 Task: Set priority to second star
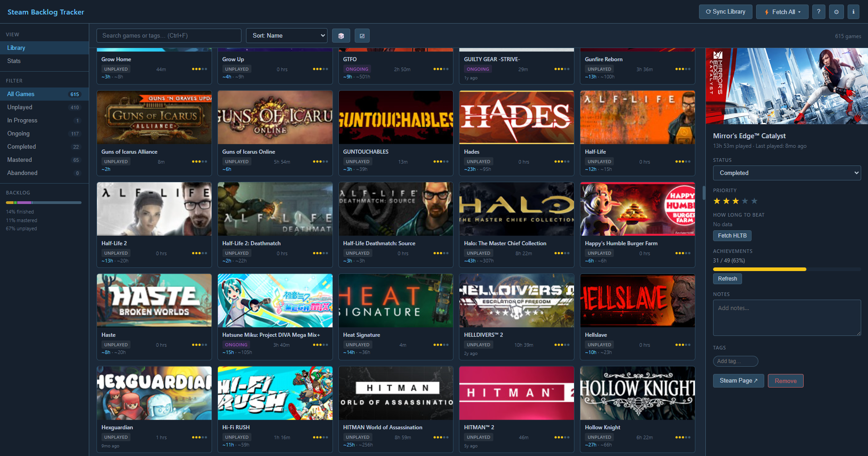[726, 201]
